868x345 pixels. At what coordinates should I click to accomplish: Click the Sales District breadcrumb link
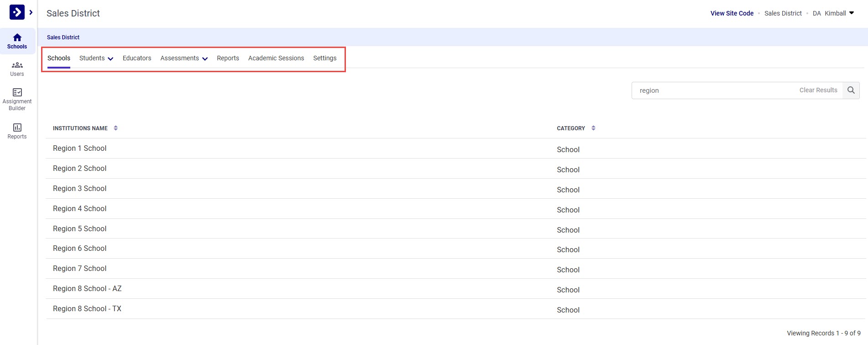coord(63,37)
